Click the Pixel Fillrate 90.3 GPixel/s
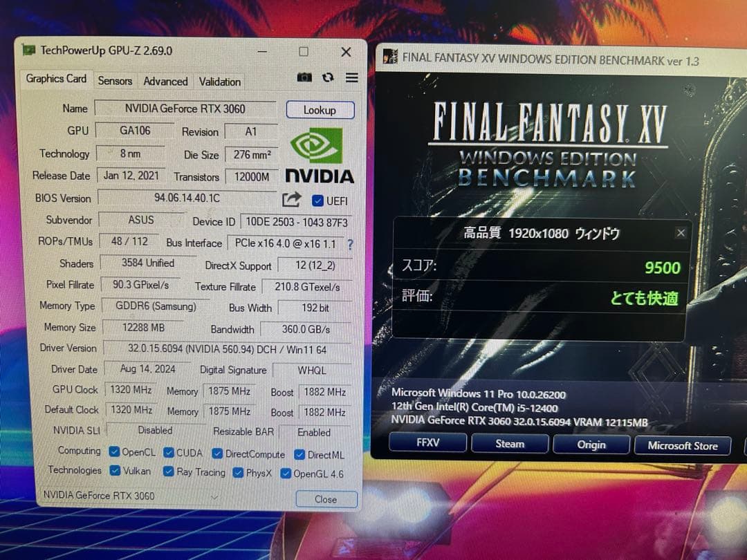The image size is (747, 560). point(140,285)
